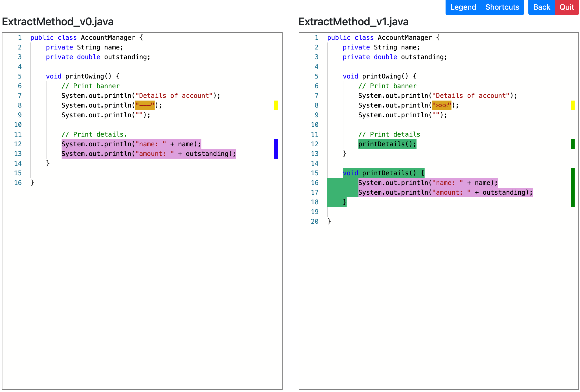The width and height of the screenshot is (580, 392).
Task: Click blue minimap marker in left pane
Action: click(x=276, y=149)
